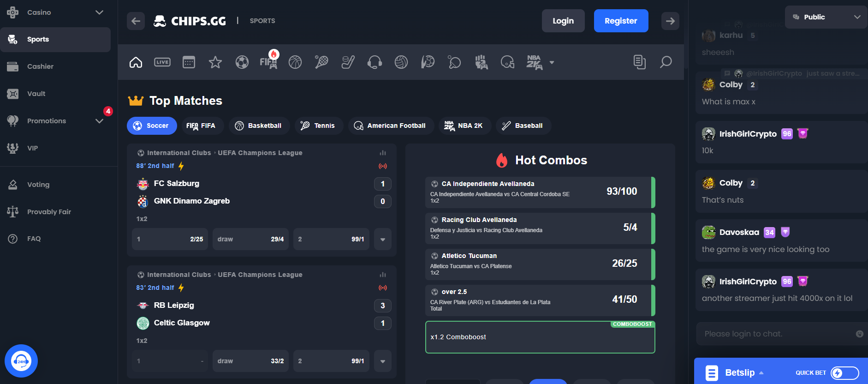Click the Leipzig match live stream icon
The width and height of the screenshot is (868, 384).
point(383,288)
